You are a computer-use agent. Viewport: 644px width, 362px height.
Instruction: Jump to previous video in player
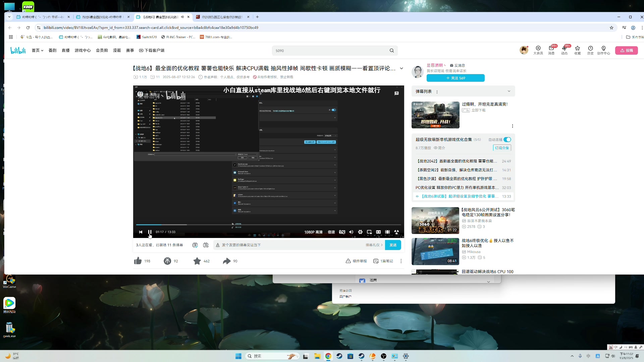click(141, 232)
